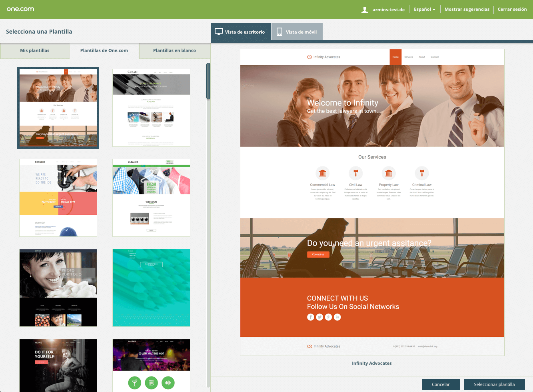Click template list scrollbar handle
The height and width of the screenshot is (392, 533).
[x=208, y=81]
